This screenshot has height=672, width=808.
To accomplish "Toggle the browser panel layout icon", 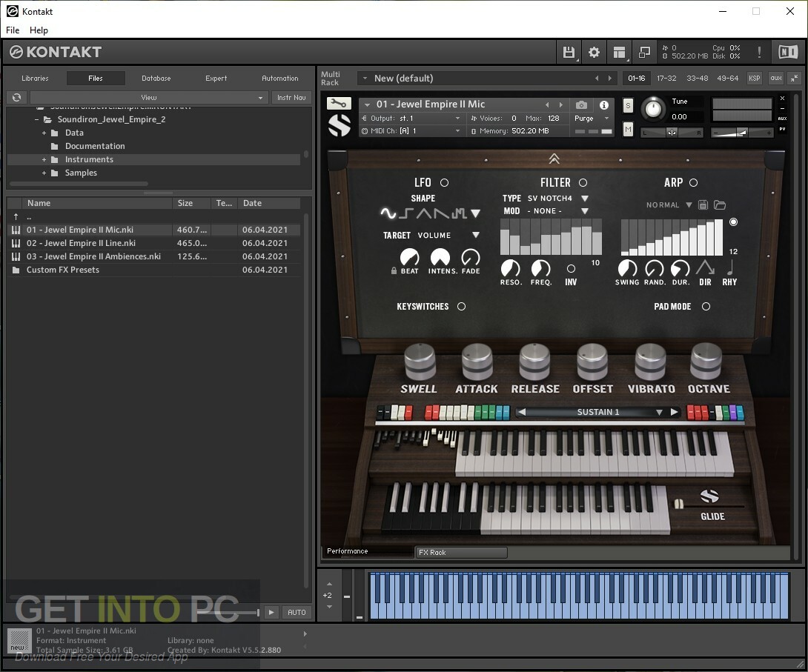I will pyautogui.click(x=619, y=52).
